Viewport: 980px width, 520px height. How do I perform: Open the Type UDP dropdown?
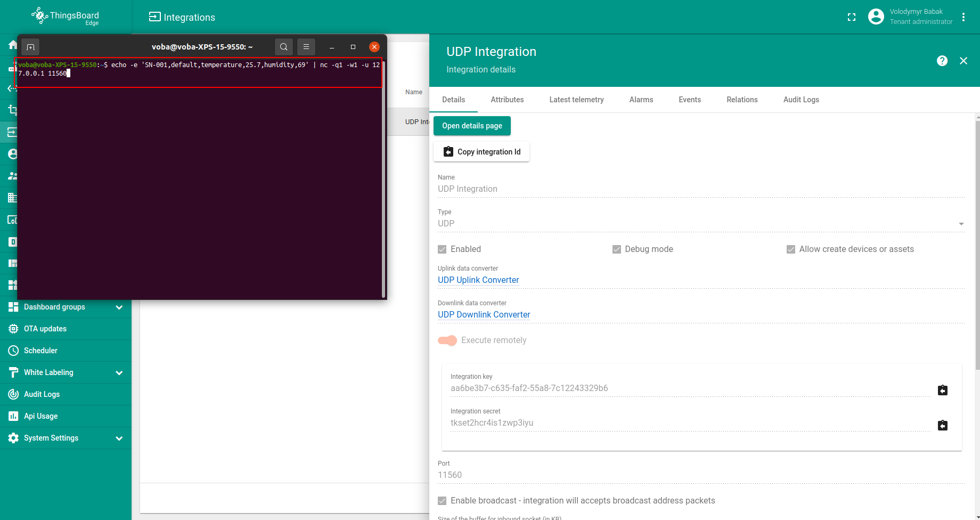(x=701, y=224)
